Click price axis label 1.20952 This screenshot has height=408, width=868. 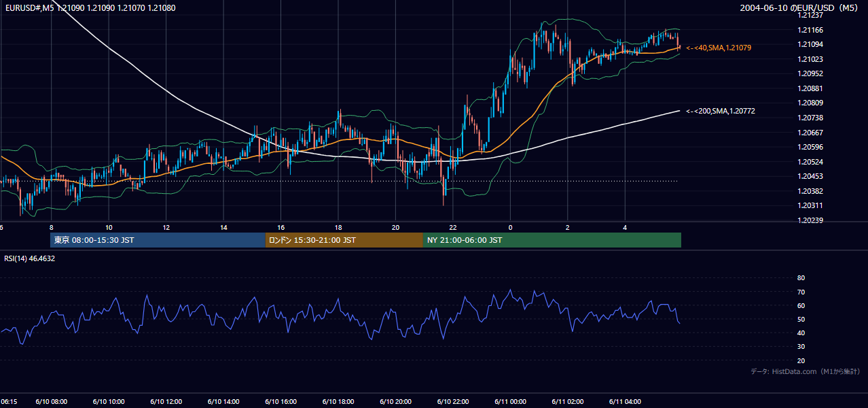(x=810, y=73)
